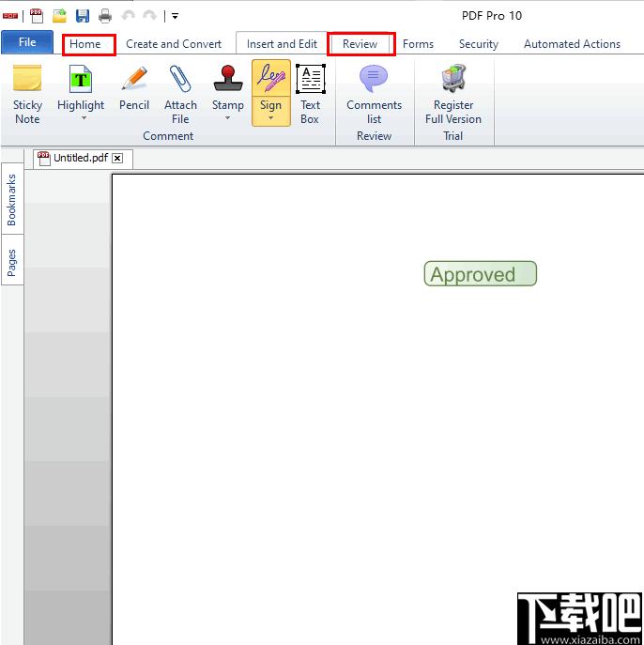Open the Create and Convert tab

174,44
